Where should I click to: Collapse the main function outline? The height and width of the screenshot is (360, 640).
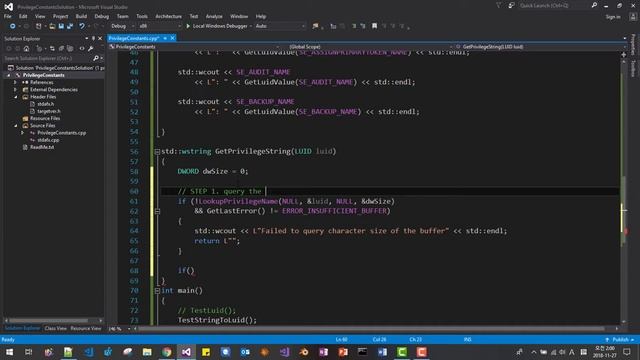[157, 291]
